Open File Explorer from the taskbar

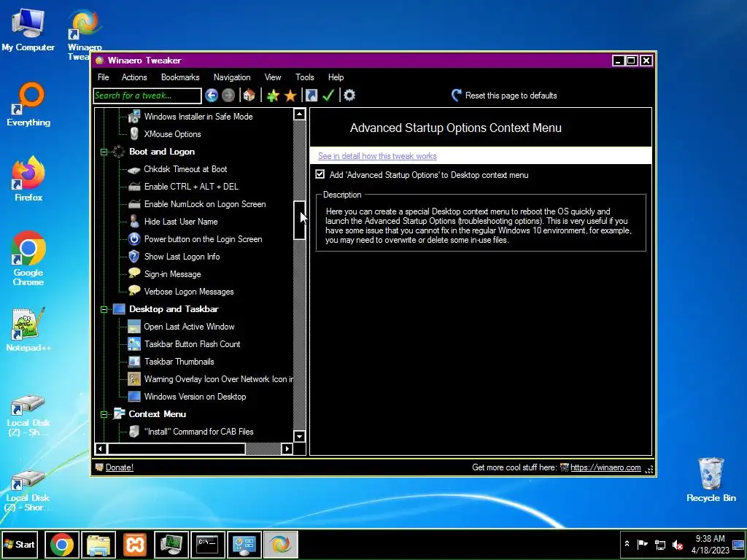[x=98, y=544]
